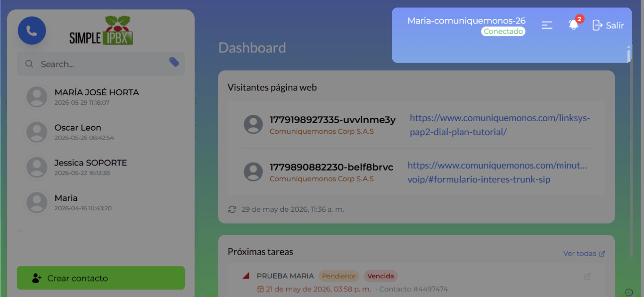Click avatar of Oscar Leon
Viewport: 644px width, 297px height.
36,132
